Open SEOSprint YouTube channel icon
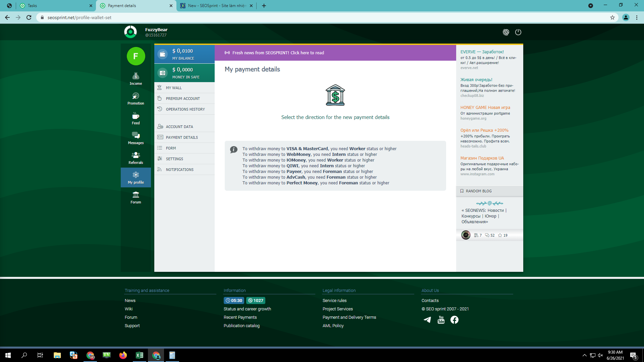This screenshot has width=644, height=362. coord(441,320)
